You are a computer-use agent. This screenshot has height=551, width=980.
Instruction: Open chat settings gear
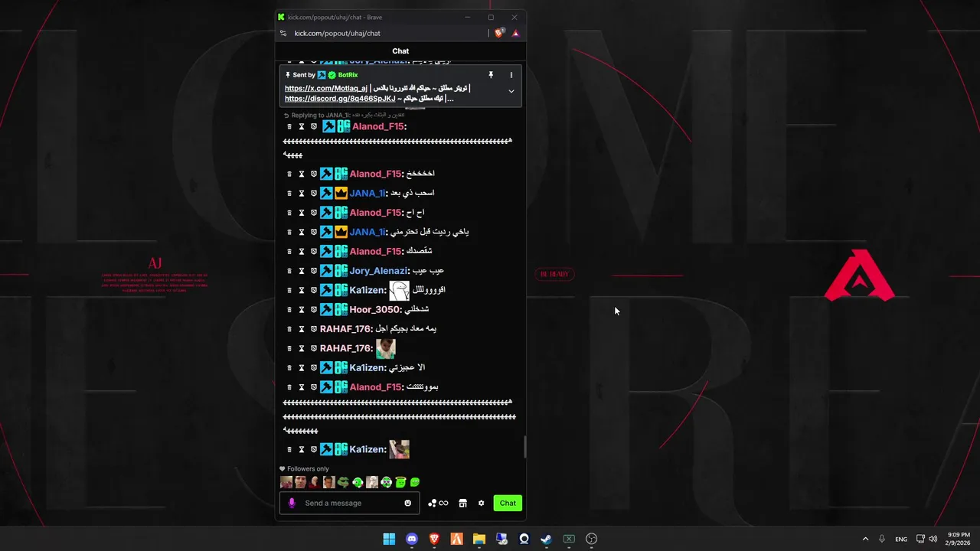pyautogui.click(x=481, y=503)
